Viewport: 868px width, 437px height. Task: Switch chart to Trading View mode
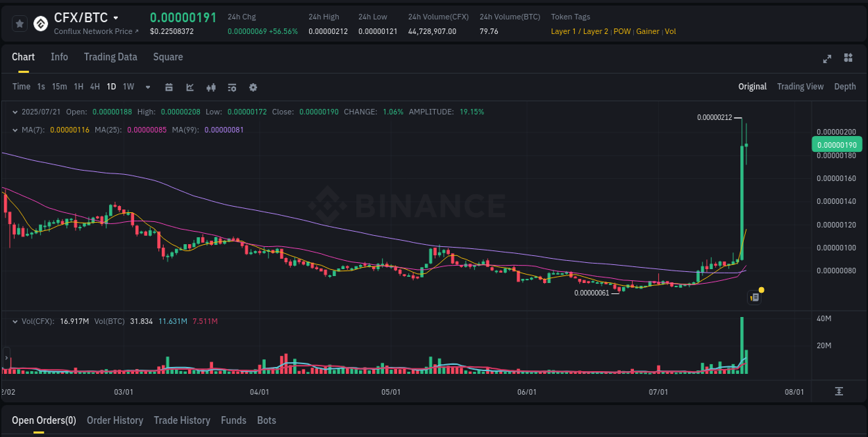pyautogui.click(x=800, y=87)
